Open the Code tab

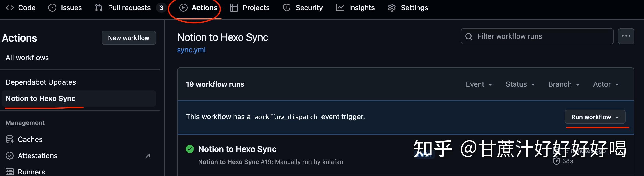point(21,8)
